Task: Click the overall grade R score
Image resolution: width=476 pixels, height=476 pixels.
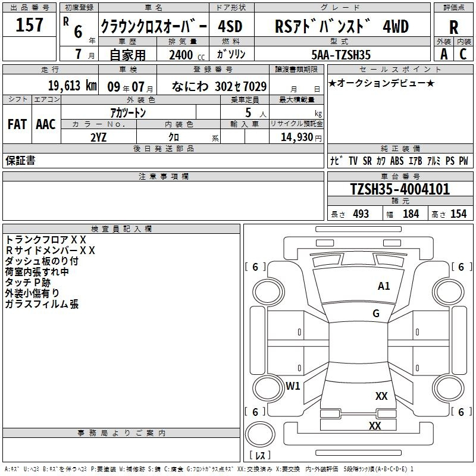Action: click(x=454, y=27)
